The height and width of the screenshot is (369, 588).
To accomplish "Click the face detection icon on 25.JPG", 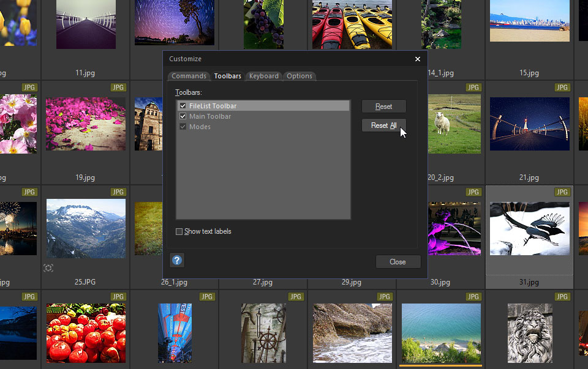I will [x=48, y=268].
